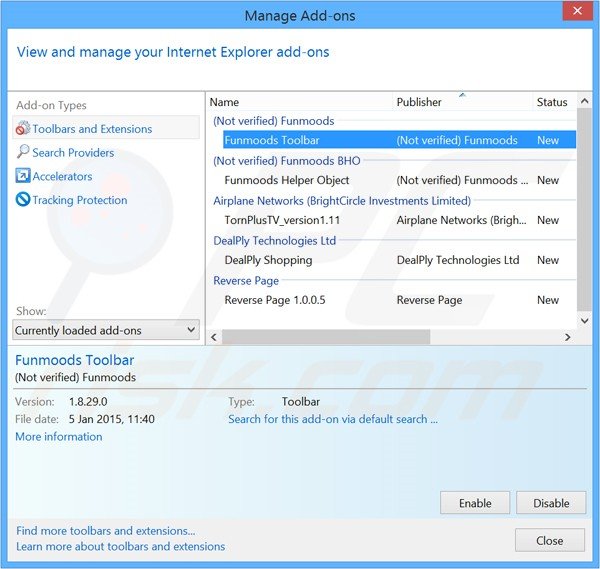Click the Search Providers magnifier icon
The width and height of the screenshot is (600, 569).
tap(23, 152)
